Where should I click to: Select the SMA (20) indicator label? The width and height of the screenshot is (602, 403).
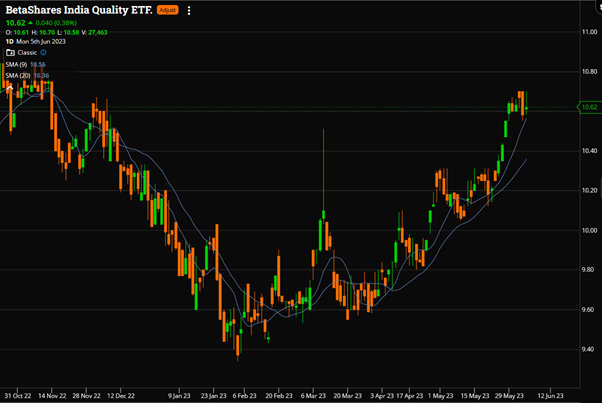(18, 76)
